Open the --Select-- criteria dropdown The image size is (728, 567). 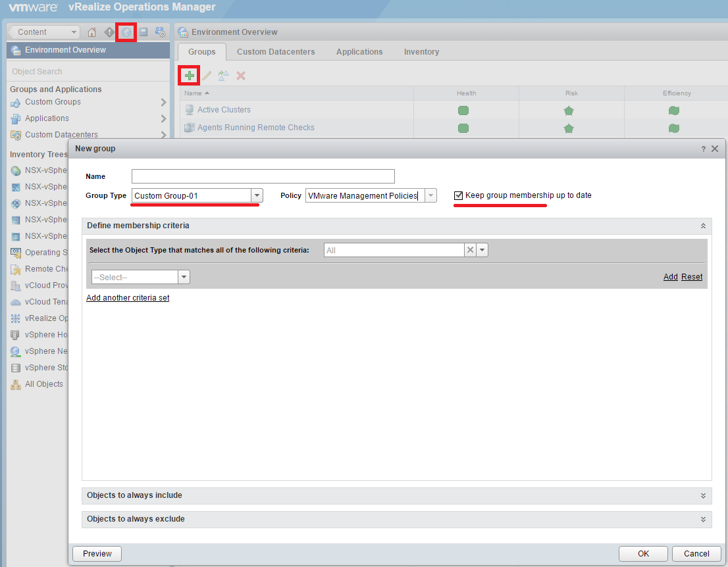(x=184, y=277)
